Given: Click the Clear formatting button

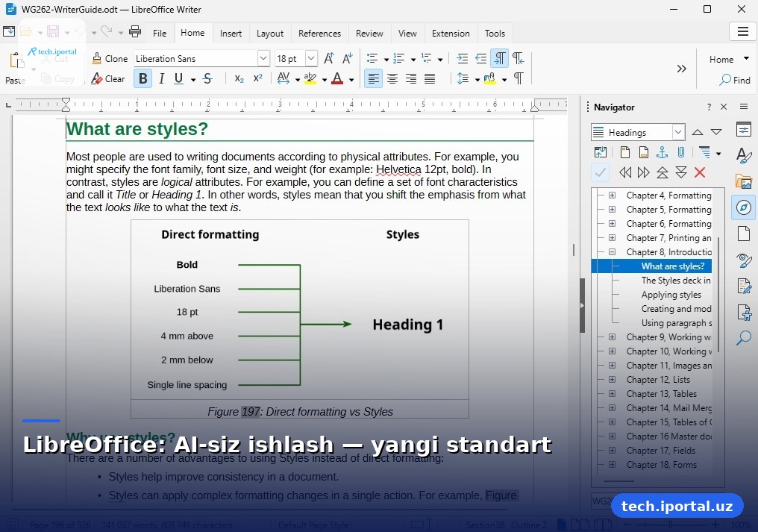Looking at the screenshot, I should click(108, 79).
